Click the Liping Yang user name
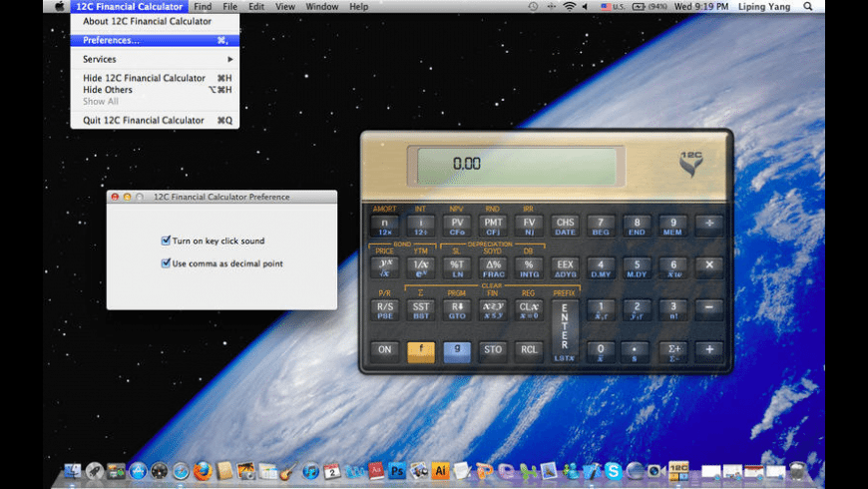 click(x=764, y=7)
